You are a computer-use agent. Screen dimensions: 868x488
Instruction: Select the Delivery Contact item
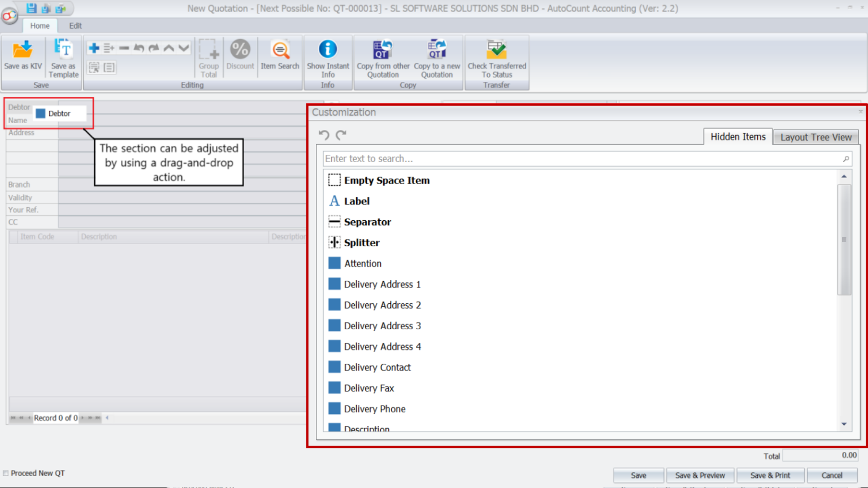[x=369, y=368]
